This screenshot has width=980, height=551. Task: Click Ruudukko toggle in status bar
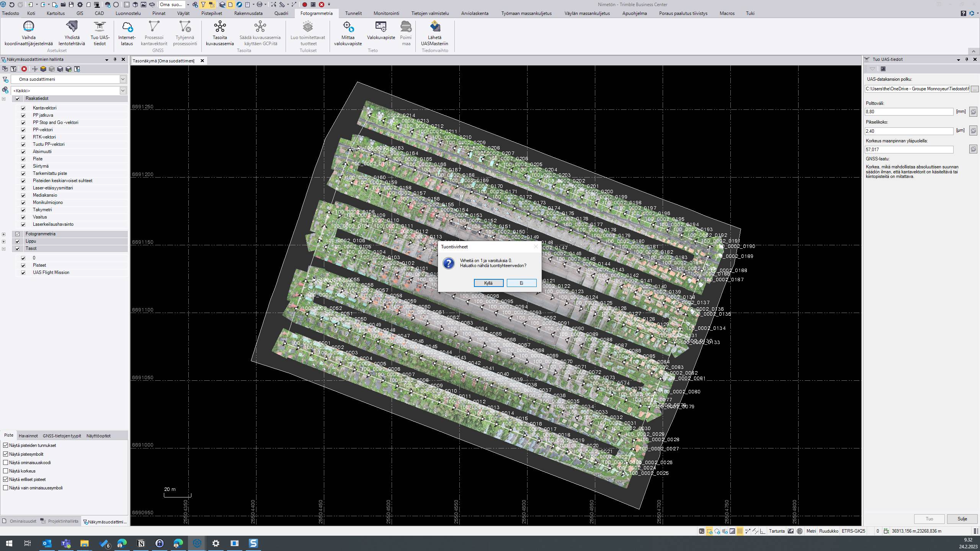tap(829, 531)
